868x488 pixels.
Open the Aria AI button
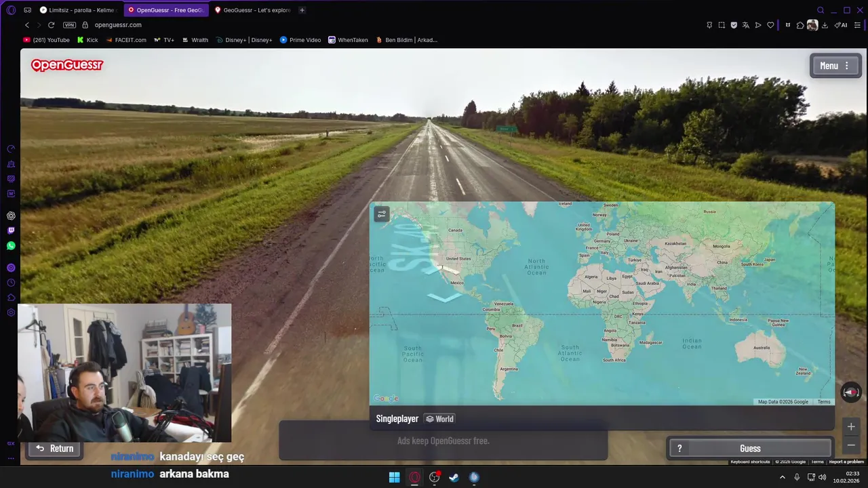tap(841, 25)
